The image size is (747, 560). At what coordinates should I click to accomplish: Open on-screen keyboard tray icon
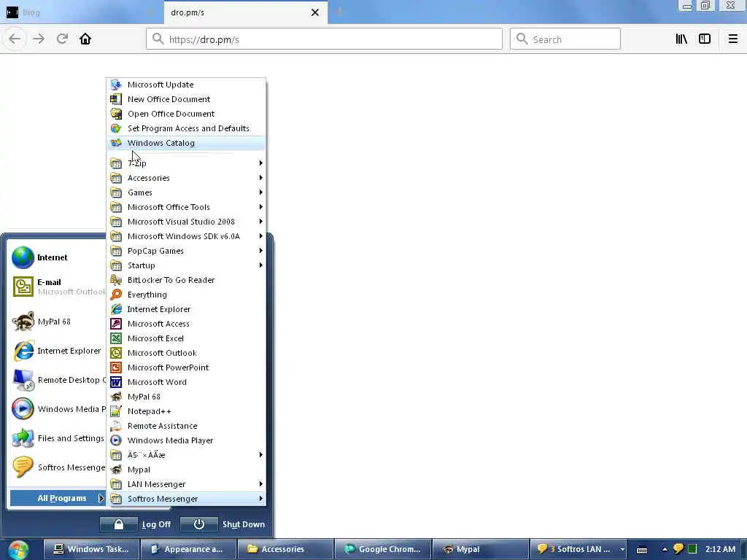click(642, 550)
